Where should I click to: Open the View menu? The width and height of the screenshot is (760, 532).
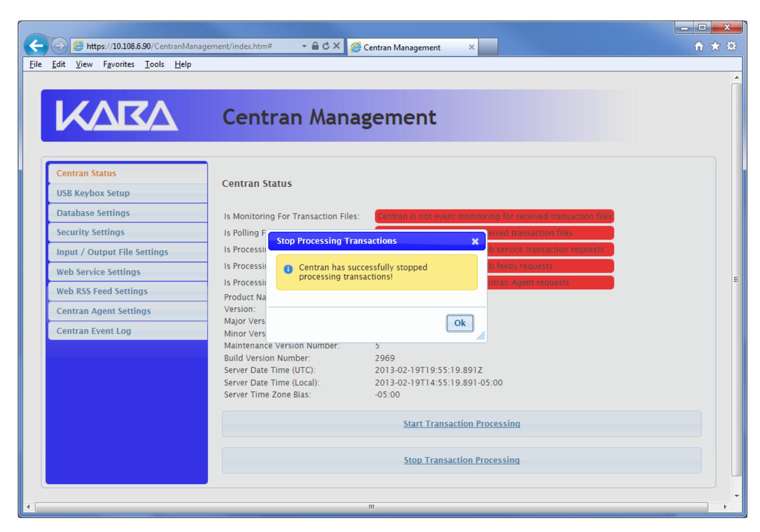point(84,64)
